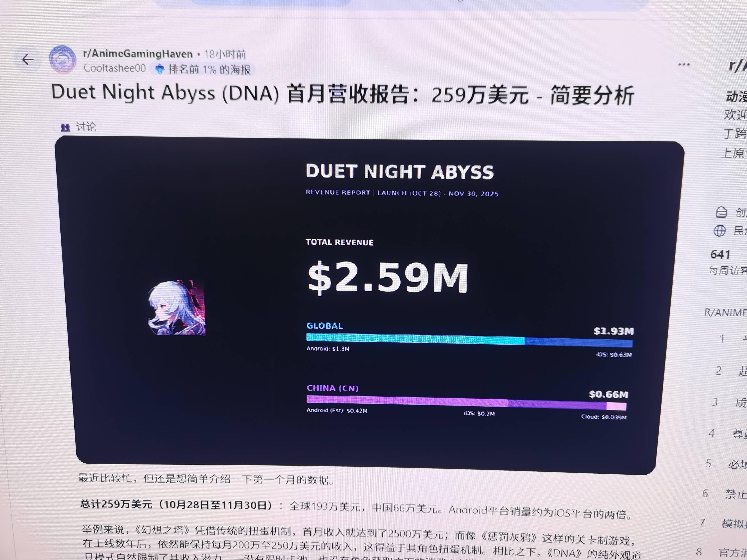The width and height of the screenshot is (747, 560).
Task: Open the r/AnimeGamingHaven subreddit avatar
Action: point(62,60)
